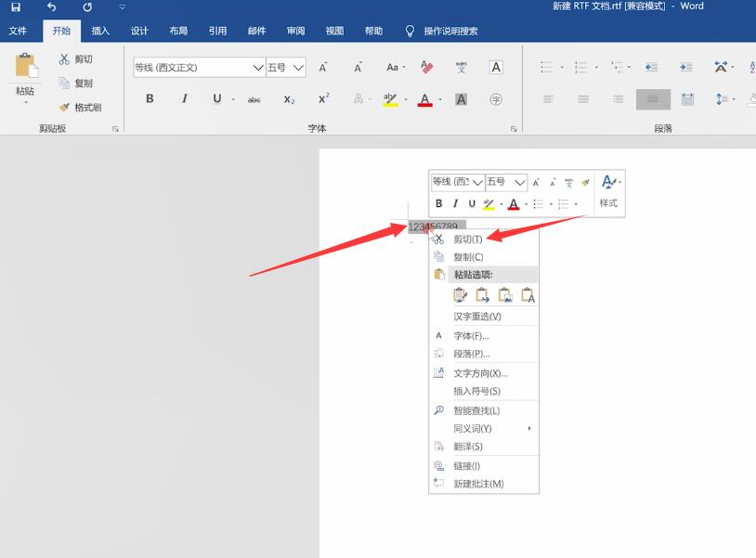Click ribbon numbering list icon
Viewport: 756px width, 558px height.
click(581, 67)
